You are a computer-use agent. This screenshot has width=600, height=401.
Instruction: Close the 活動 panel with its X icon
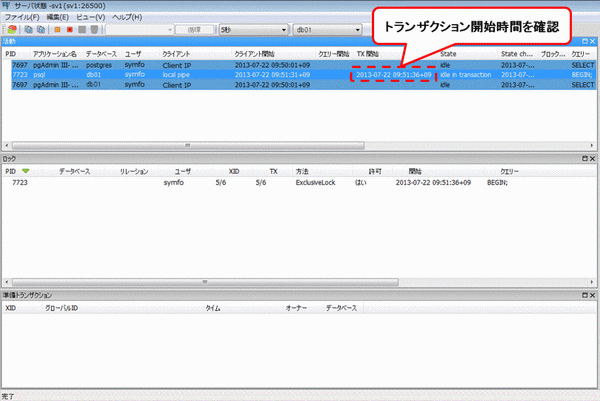pyautogui.click(x=594, y=41)
